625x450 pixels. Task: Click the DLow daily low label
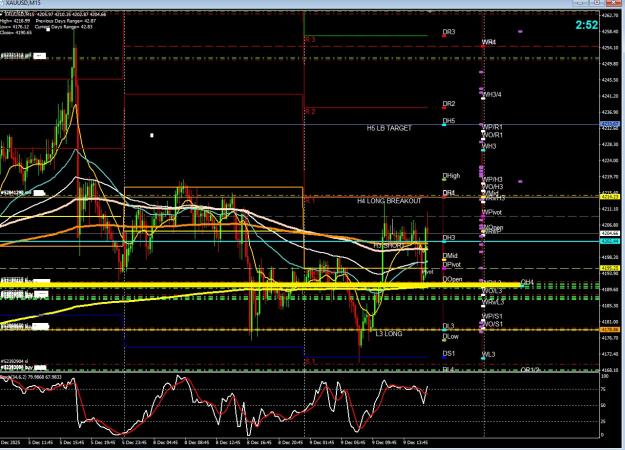pos(451,337)
